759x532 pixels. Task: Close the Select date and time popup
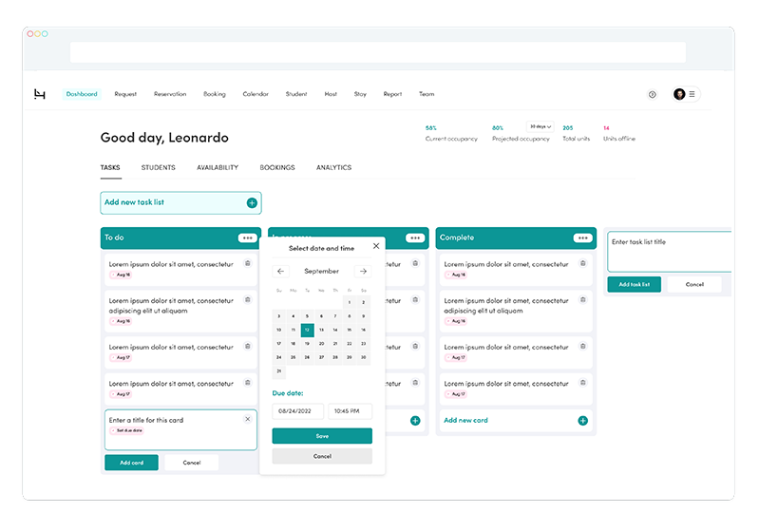pos(375,246)
